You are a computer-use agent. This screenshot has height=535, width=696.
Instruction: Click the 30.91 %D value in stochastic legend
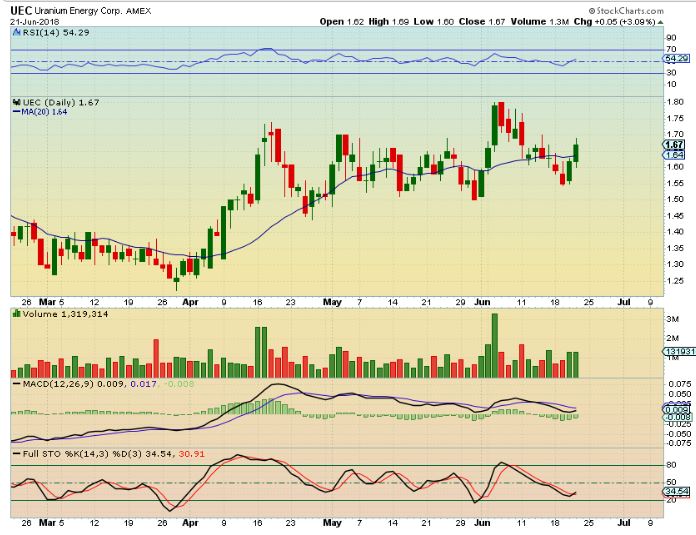(x=191, y=454)
